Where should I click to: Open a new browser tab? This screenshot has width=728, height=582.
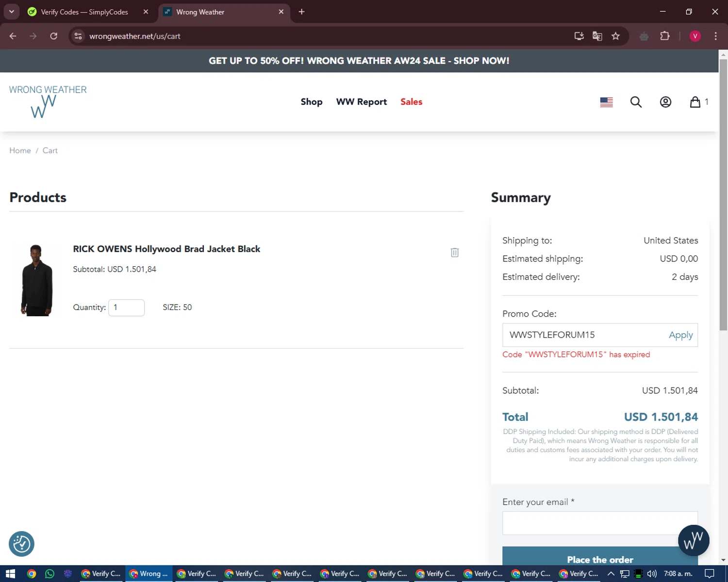click(301, 12)
